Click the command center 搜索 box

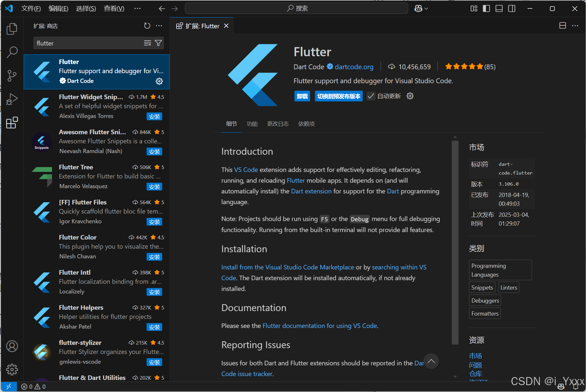point(296,8)
